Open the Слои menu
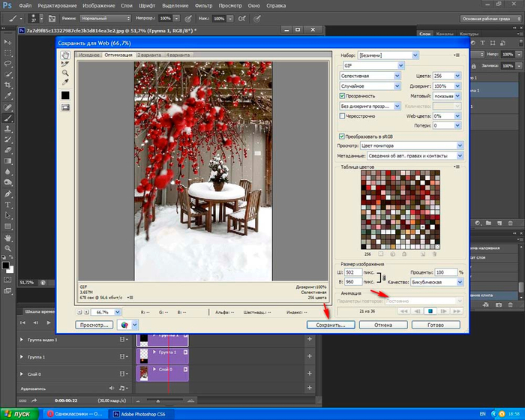Image resolution: width=525 pixels, height=420 pixels. [126, 6]
